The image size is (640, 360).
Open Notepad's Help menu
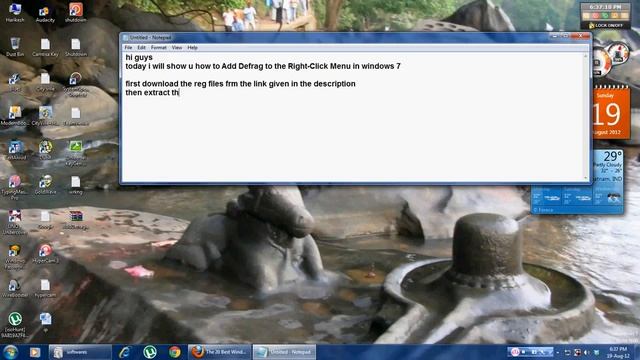[x=192, y=48]
